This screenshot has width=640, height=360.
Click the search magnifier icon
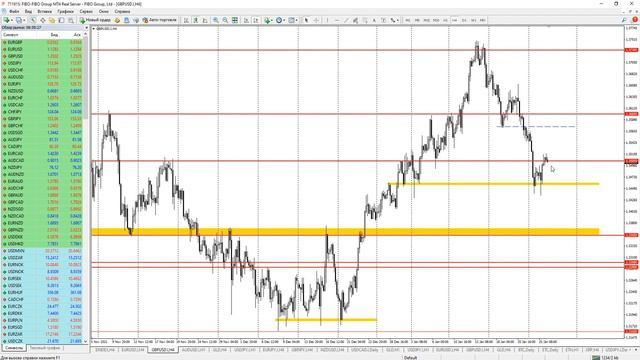point(624,20)
